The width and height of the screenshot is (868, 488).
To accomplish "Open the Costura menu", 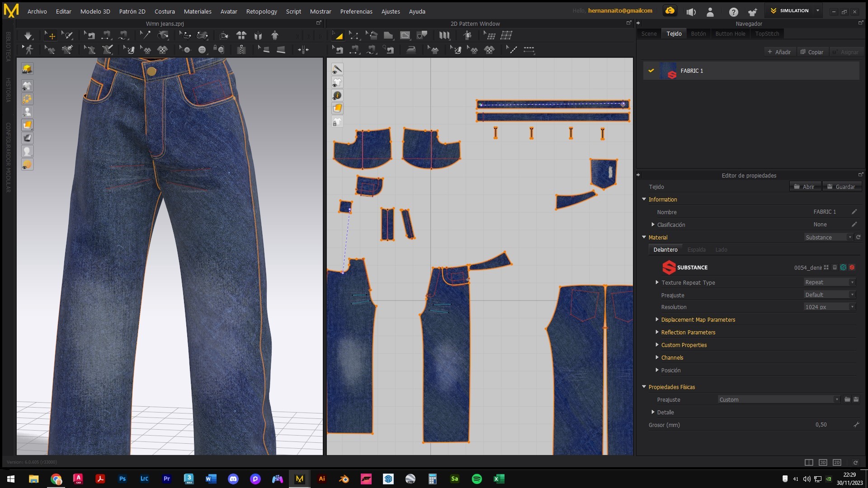I will [164, 11].
